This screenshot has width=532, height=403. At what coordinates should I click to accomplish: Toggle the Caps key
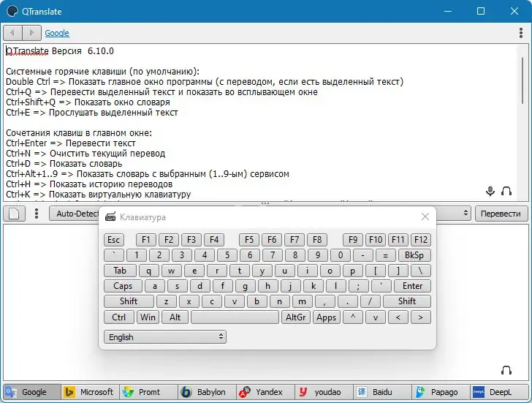(x=123, y=286)
